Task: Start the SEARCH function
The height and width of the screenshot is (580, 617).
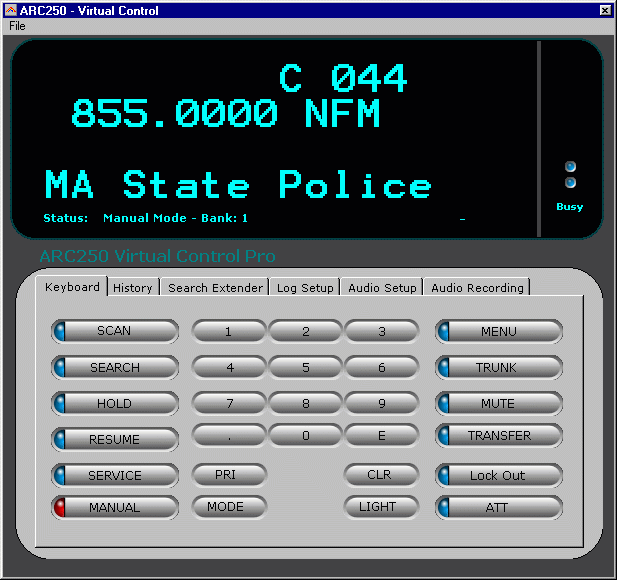Action: click(x=115, y=367)
